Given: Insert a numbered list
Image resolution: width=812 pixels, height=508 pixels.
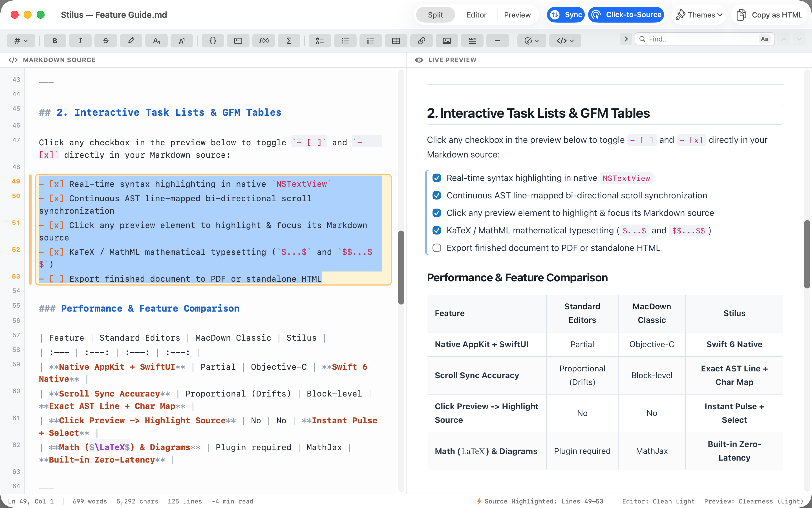Looking at the screenshot, I should point(371,41).
